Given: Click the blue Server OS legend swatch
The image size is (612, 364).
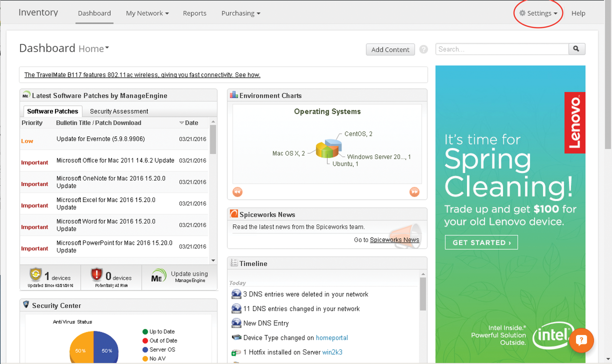Looking at the screenshot, I should click(x=145, y=350).
